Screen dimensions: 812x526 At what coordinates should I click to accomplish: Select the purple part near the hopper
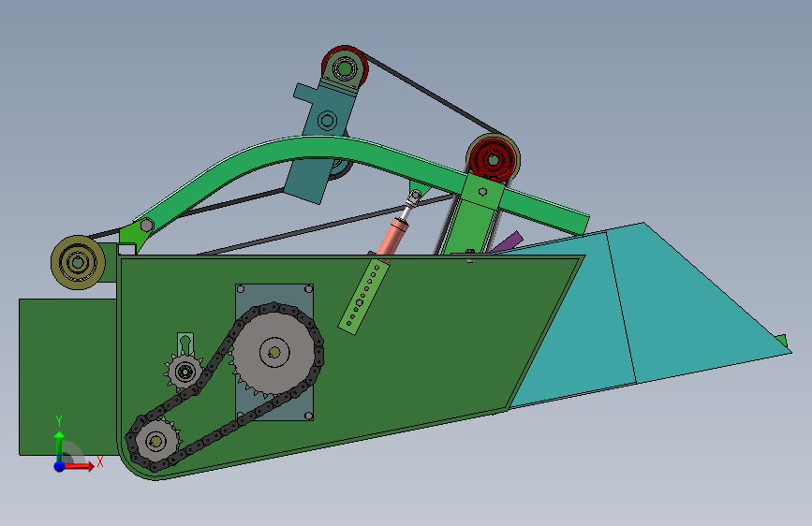click(x=507, y=242)
